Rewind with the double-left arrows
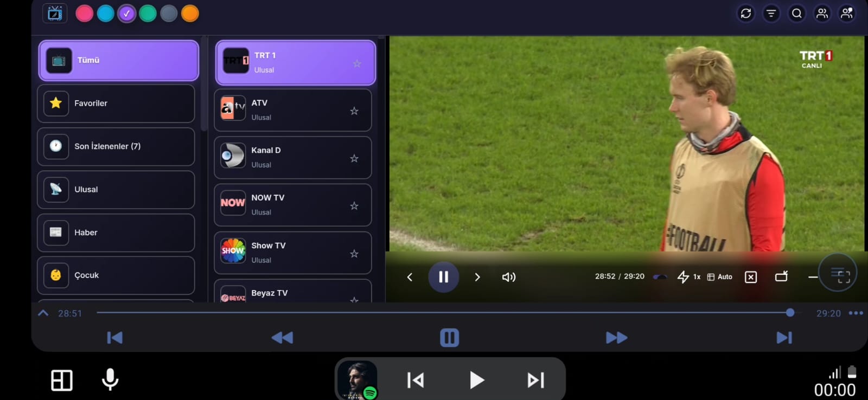Image resolution: width=868 pixels, height=400 pixels. [x=282, y=338]
